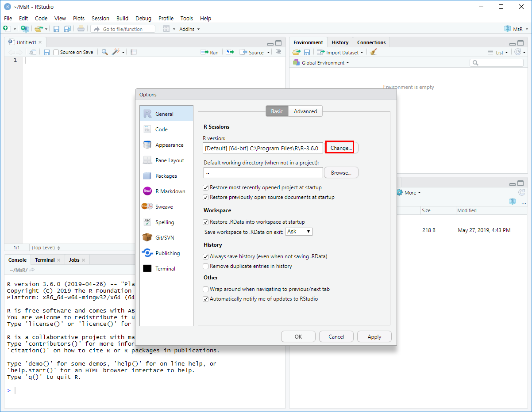Open the Save workspace on exit Ask dropdown
The height and width of the screenshot is (412, 532).
click(x=299, y=232)
